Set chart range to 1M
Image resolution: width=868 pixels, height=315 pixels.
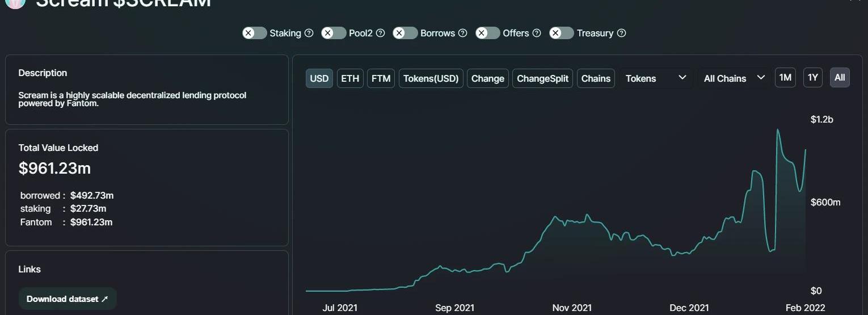click(785, 78)
